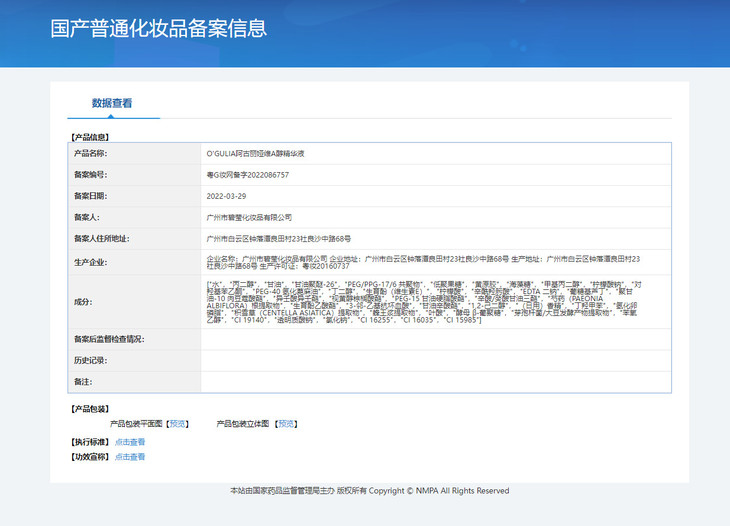This screenshot has width=730, height=526.
Task: Click the 【产品信息】 section heading
Action: point(90,136)
